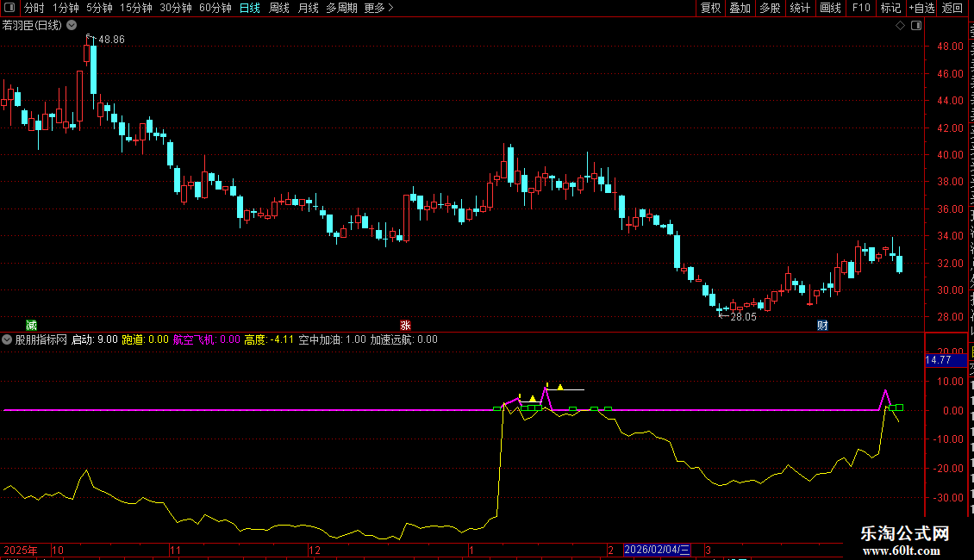Click the 2025年 label on time axis
Image resolution: width=974 pixels, height=560 pixels.
point(21,550)
